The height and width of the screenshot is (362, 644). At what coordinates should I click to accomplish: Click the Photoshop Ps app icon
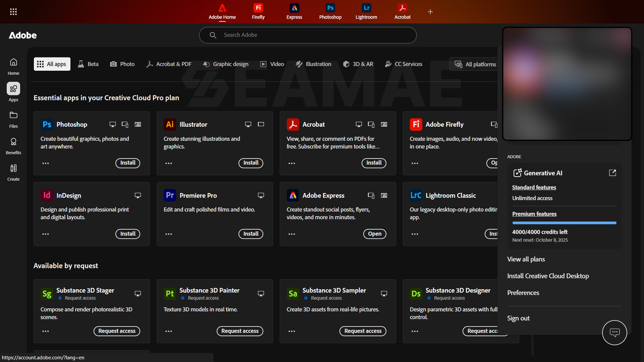point(47,125)
